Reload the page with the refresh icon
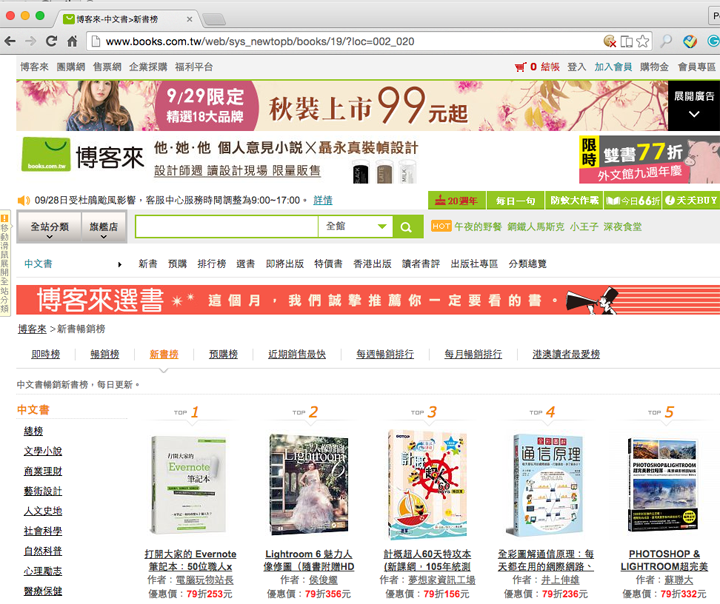The width and height of the screenshot is (720, 604). 51,41
